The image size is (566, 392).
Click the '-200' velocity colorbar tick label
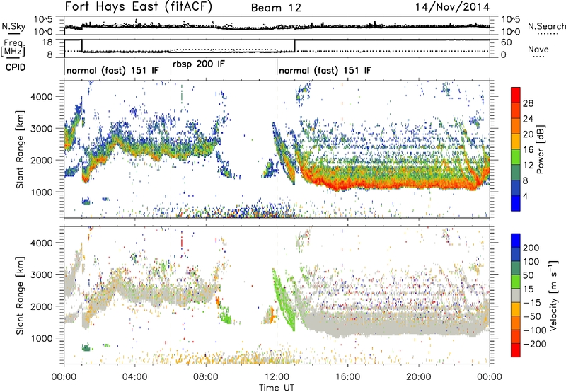(535, 344)
